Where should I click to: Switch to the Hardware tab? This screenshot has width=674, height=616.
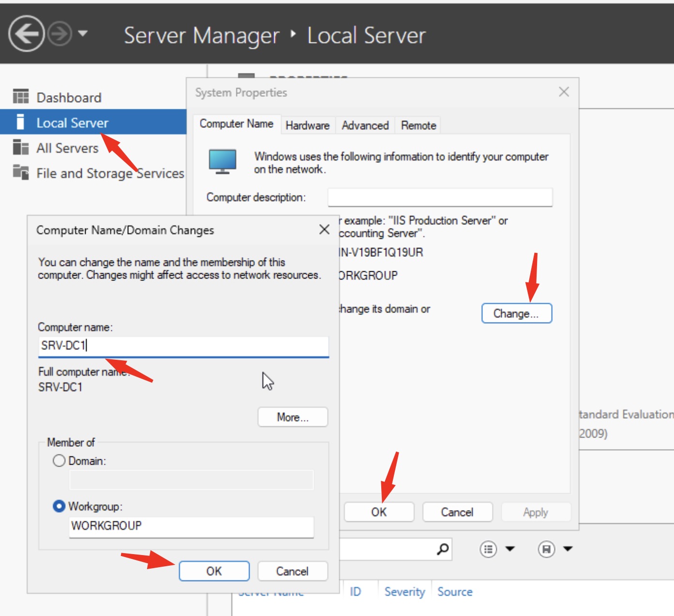[307, 126]
